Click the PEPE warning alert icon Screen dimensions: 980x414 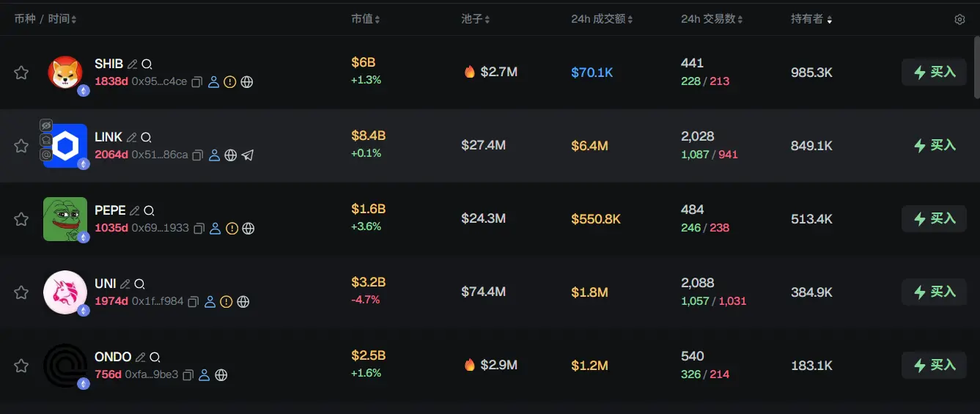(232, 229)
